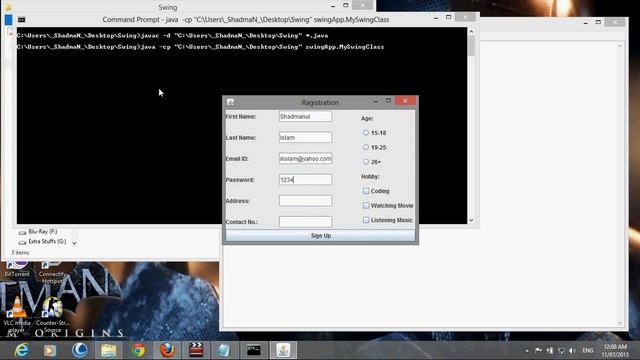Open the notepad-style taskbar icon

pyautogui.click(x=224, y=350)
